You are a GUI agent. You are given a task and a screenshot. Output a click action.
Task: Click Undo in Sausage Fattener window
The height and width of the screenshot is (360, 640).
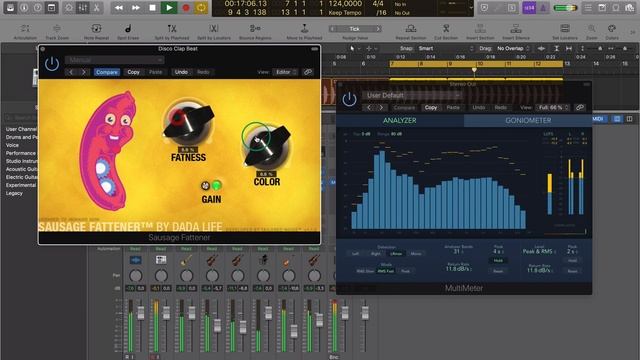coord(181,72)
